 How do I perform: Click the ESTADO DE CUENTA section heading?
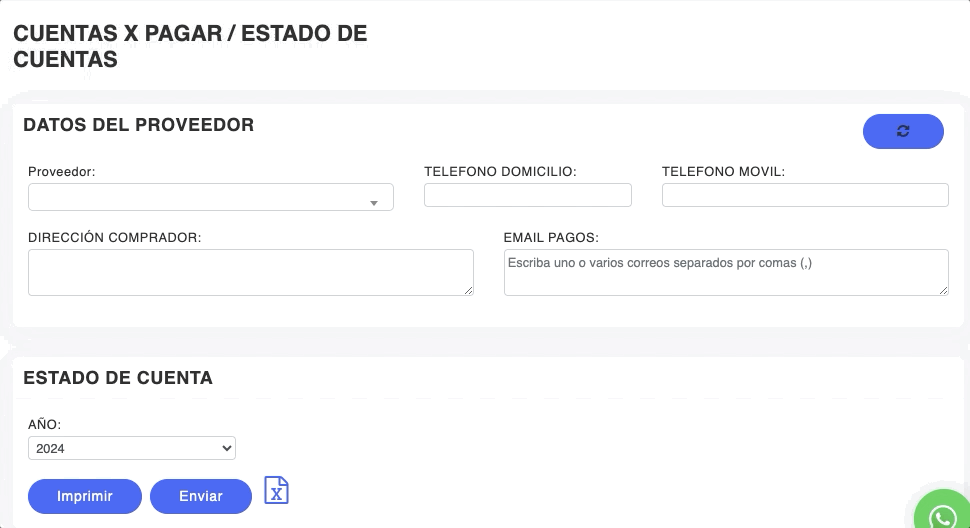click(118, 378)
